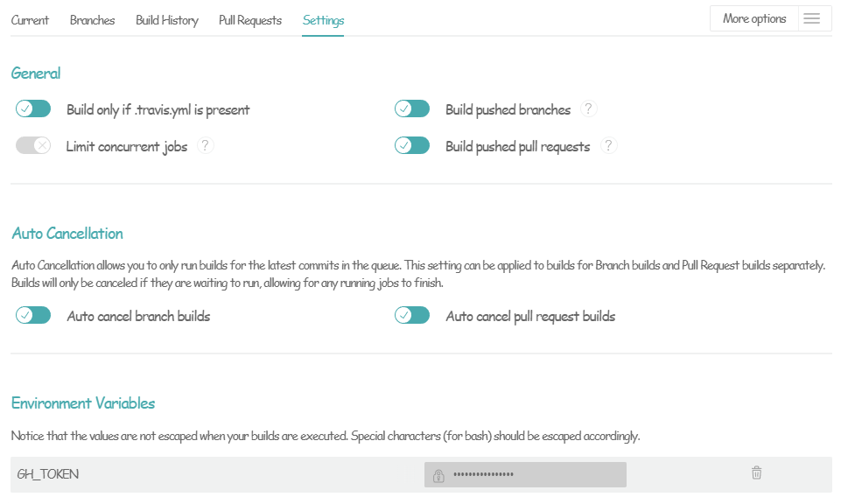This screenshot has height=504, width=848.
Task: Click help icon beside Build pushed pull requests
Action: pos(608,146)
